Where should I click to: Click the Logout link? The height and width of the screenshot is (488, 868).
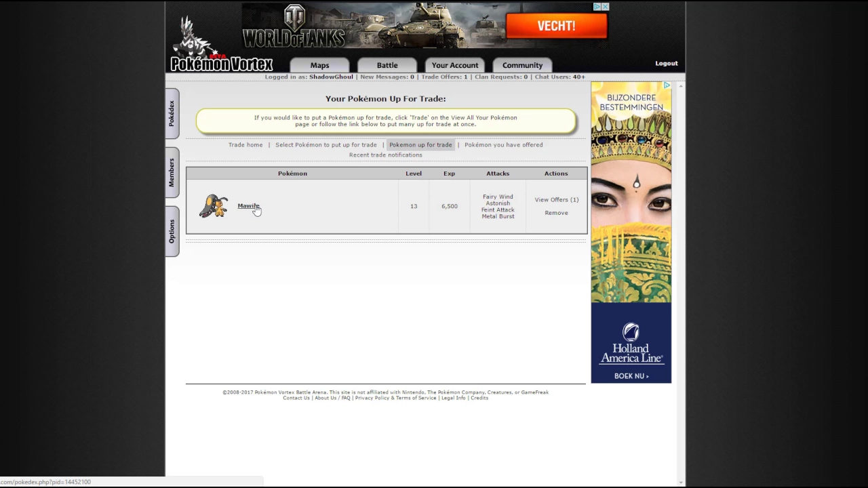[667, 63]
